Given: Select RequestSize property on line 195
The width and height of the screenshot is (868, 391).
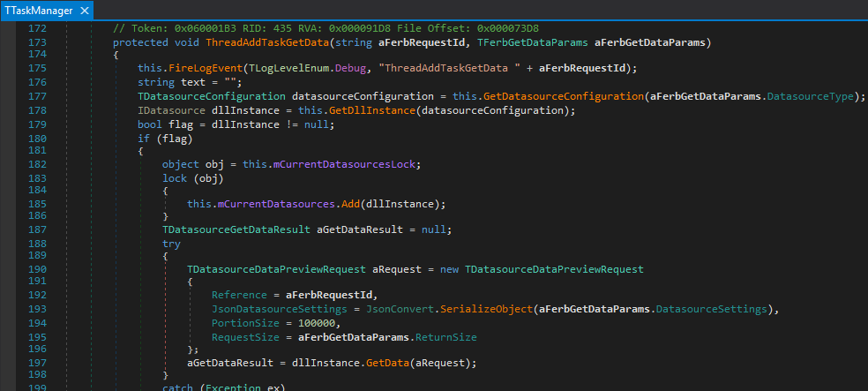Looking at the screenshot, I should coord(246,337).
